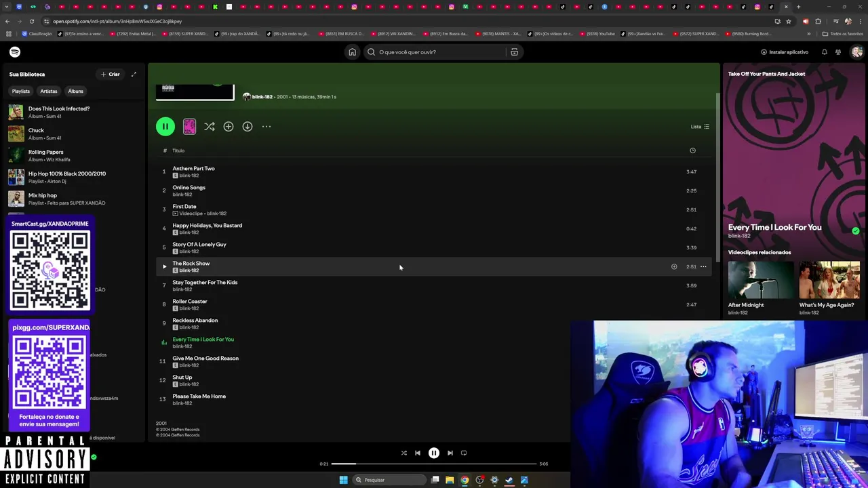Open Every Time I Look For You title in sidebar

(774, 227)
